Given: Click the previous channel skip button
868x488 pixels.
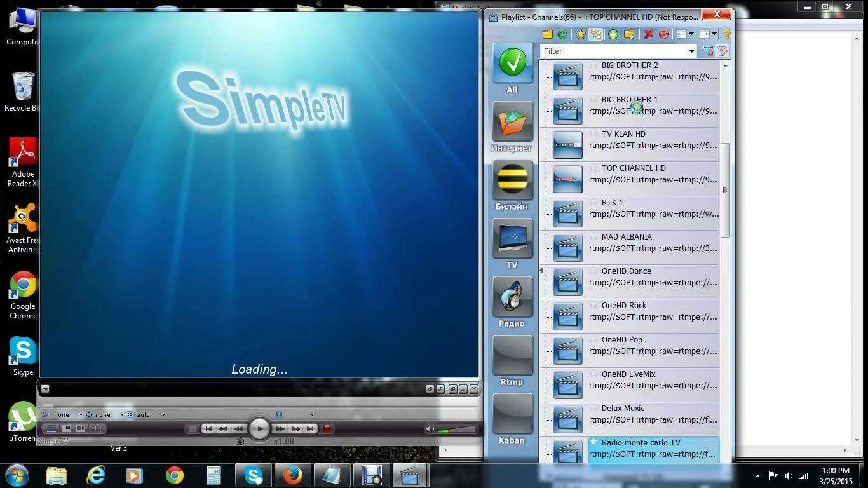Looking at the screenshot, I should click(208, 429).
